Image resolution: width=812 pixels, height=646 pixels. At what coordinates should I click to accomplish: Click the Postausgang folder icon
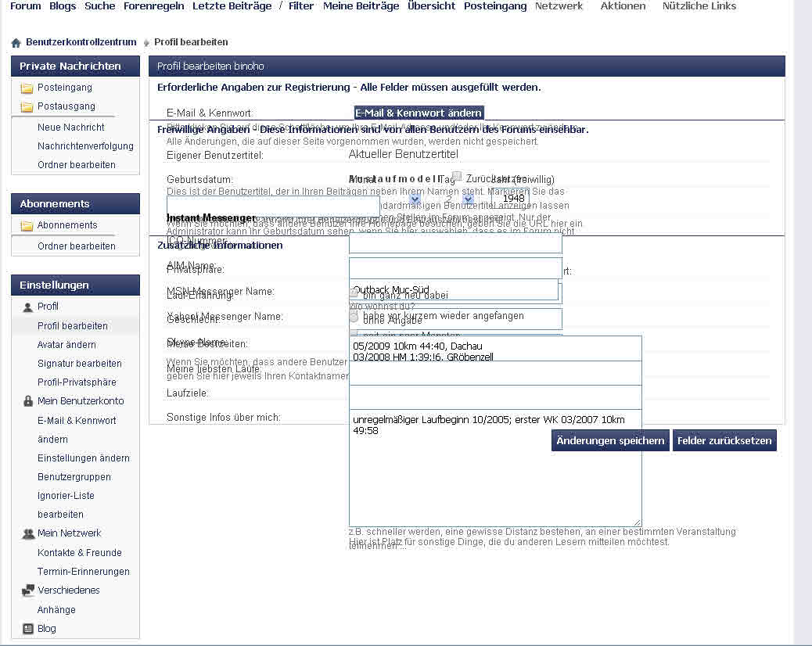pos(27,107)
